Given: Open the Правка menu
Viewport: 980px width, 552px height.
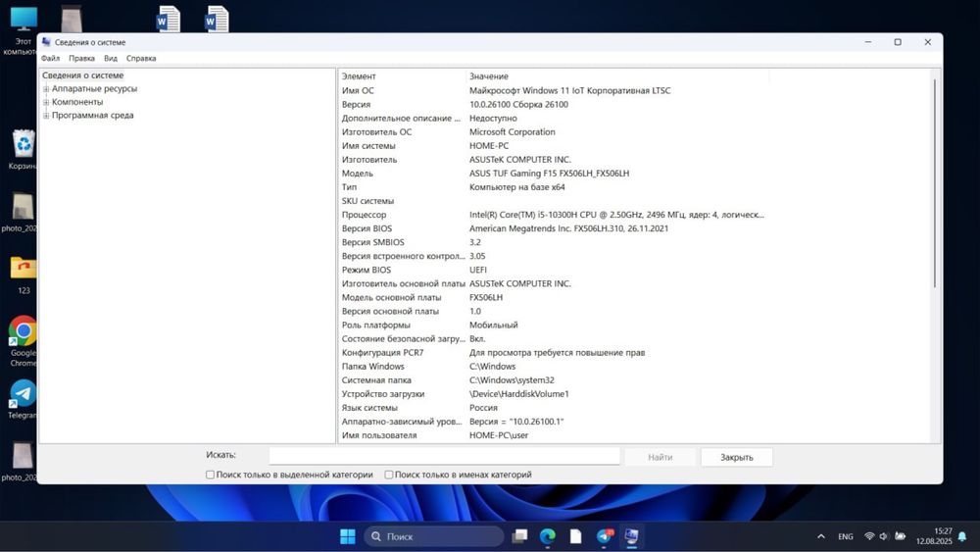Looking at the screenshot, I should 82,58.
